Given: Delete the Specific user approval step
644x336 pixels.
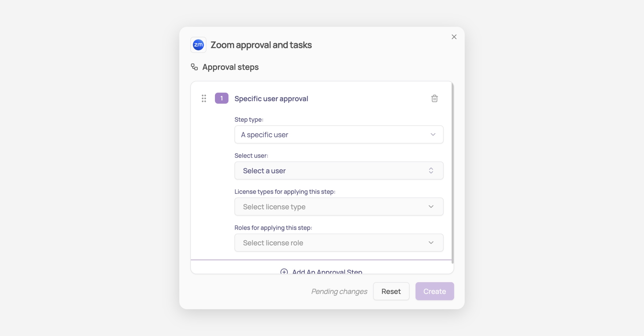Looking at the screenshot, I should click(434, 98).
